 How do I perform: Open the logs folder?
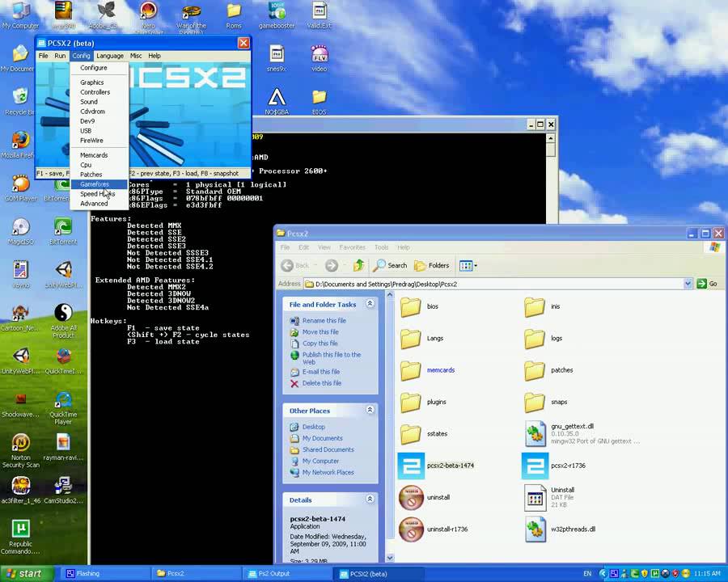[535, 339]
